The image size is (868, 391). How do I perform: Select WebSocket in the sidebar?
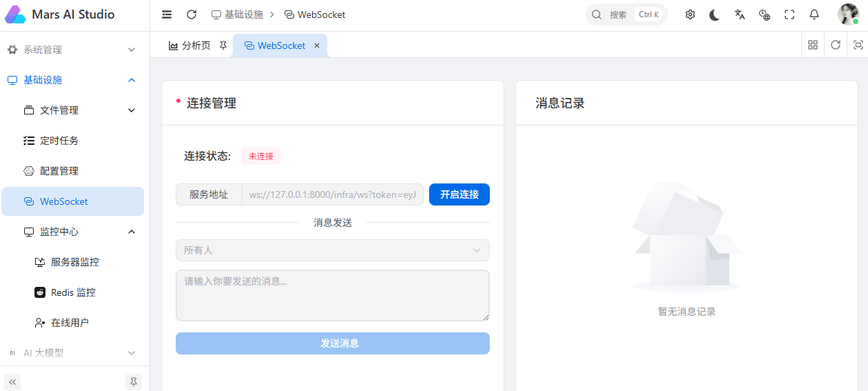pos(72,201)
